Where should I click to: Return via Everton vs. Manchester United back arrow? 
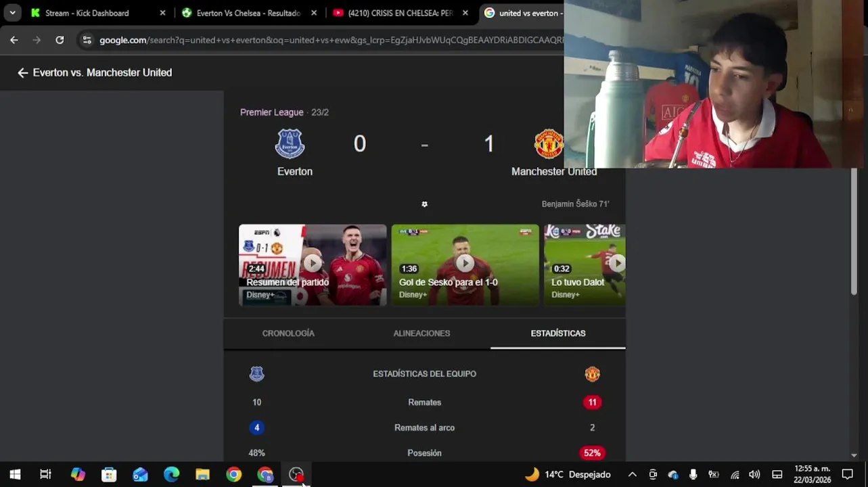(22, 72)
